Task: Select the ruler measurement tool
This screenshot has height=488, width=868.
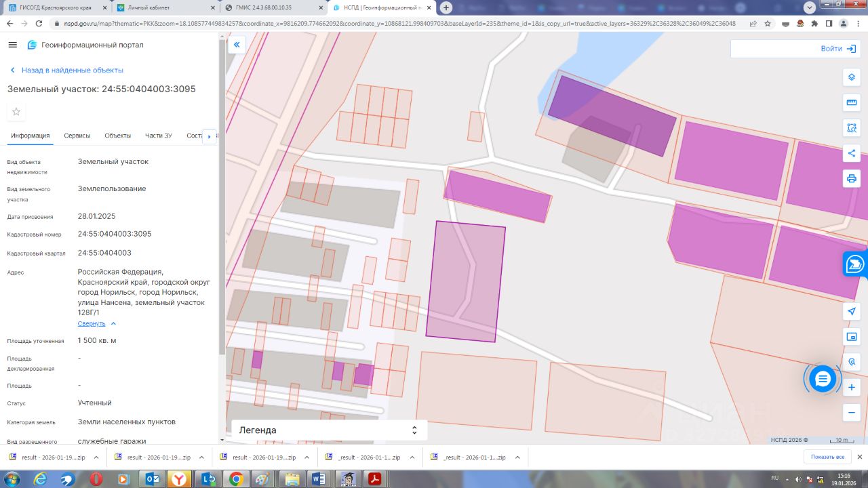Action: tap(852, 102)
